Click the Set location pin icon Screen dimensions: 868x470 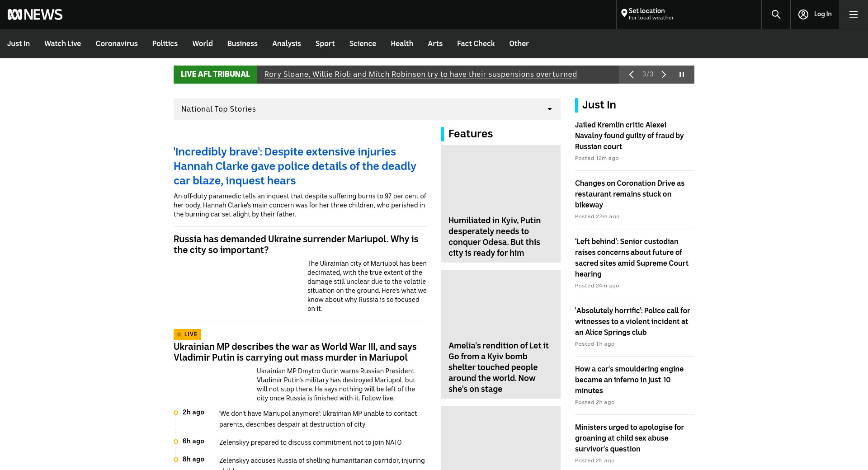click(624, 13)
